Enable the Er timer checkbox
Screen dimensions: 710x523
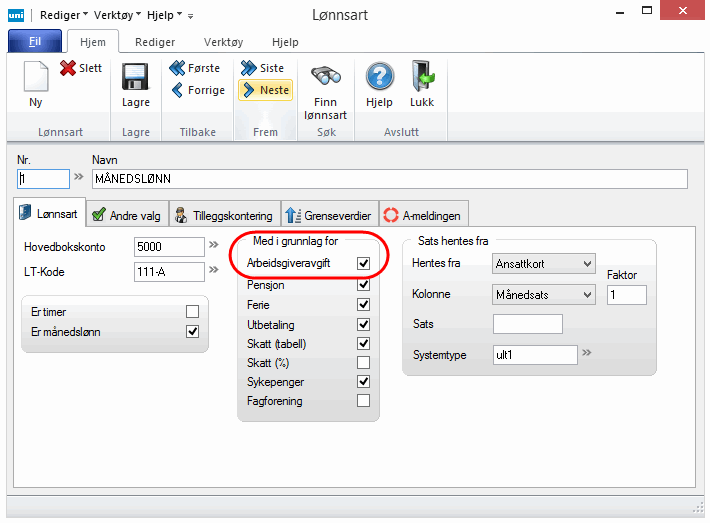[192, 312]
